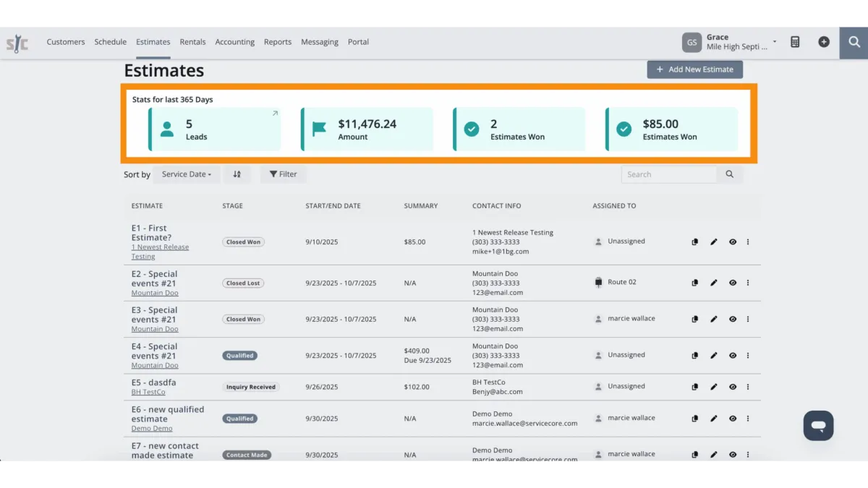This screenshot has height=488, width=868.
Task: Edit estimate E5 with pencil icon
Action: tap(714, 387)
